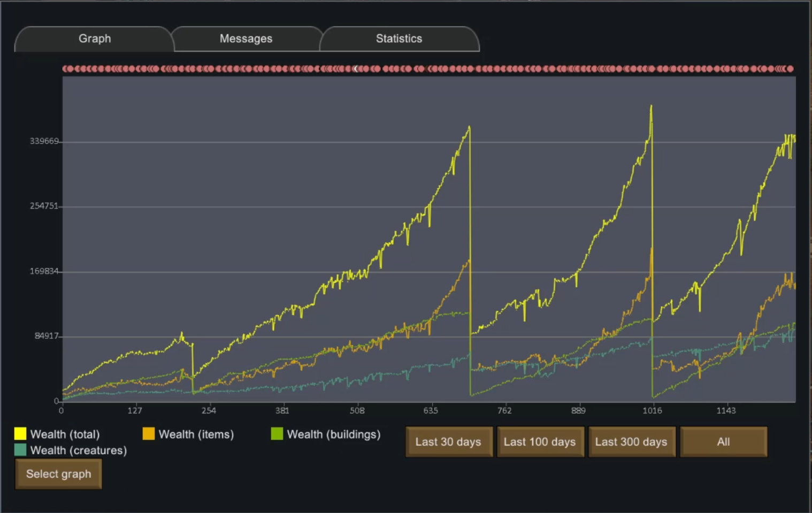Image resolution: width=812 pixels, height=513 pixels.
Task: Click the leftmost red event marker dot
Action: tap(65, 69)
